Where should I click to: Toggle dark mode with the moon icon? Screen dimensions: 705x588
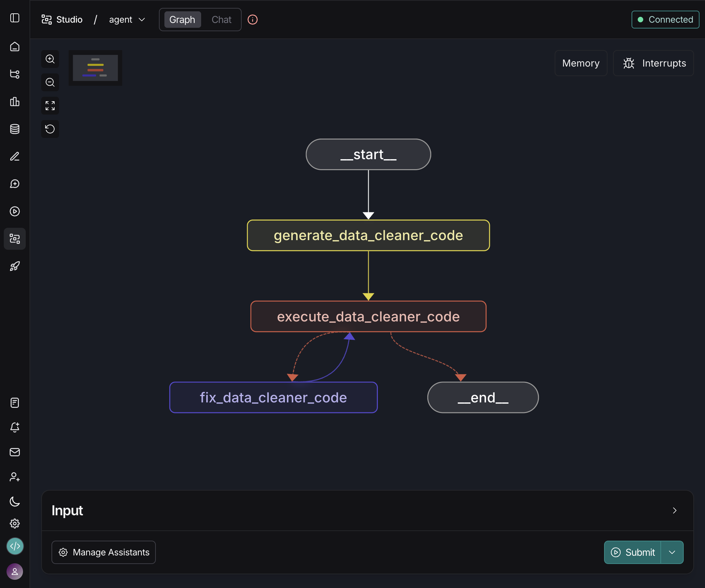click(x=14, y=502)
